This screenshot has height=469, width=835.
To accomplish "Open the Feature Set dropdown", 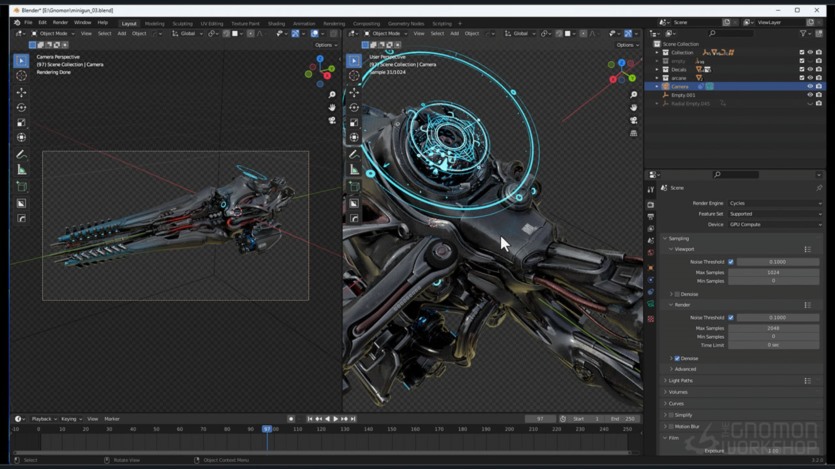I will [x=775, y=214].
